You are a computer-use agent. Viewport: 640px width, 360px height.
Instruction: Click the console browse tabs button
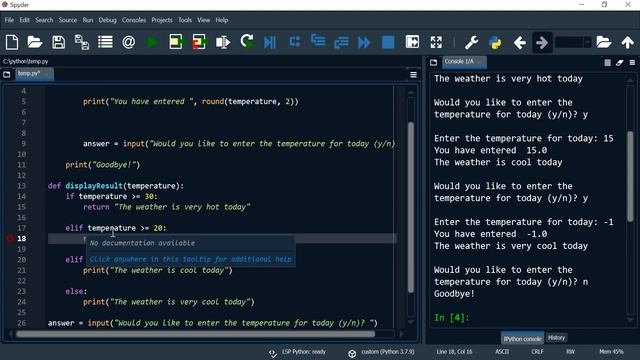tap(433, 62)
